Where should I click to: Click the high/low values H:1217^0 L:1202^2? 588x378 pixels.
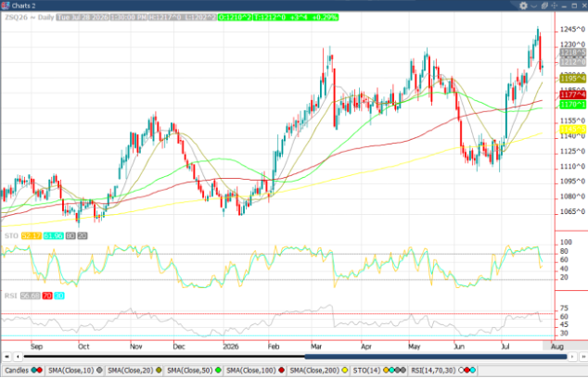click(183, 18)
